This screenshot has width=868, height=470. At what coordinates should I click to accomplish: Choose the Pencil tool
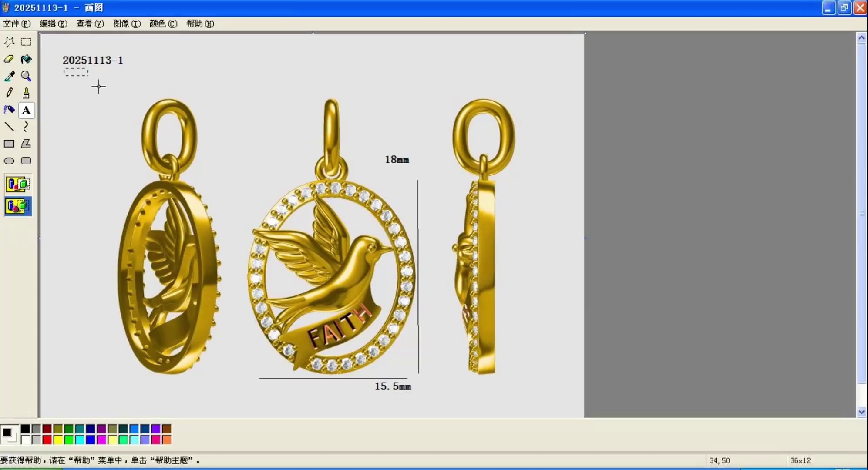(9, 93)
